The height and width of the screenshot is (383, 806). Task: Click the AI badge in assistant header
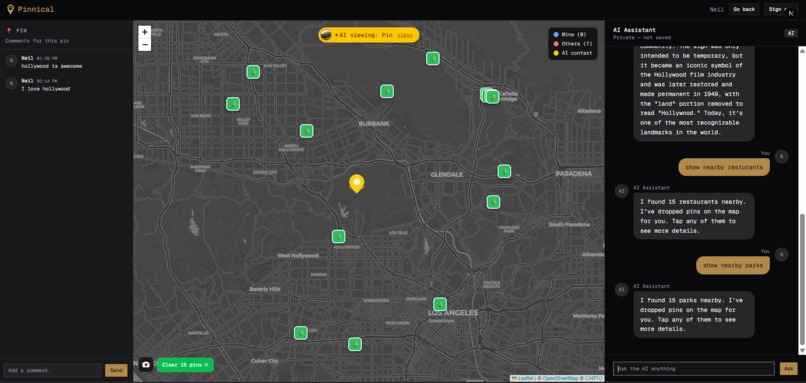pos(791,33)
